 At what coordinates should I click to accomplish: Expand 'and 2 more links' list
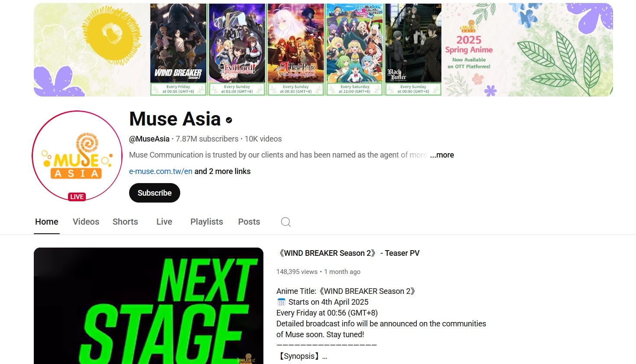(x=222, y=171)
